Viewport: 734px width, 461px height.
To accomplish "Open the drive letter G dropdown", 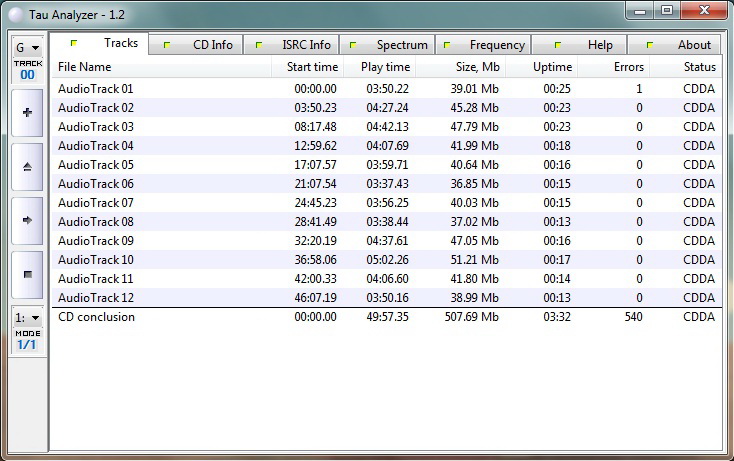I will (x=27, y=48).
